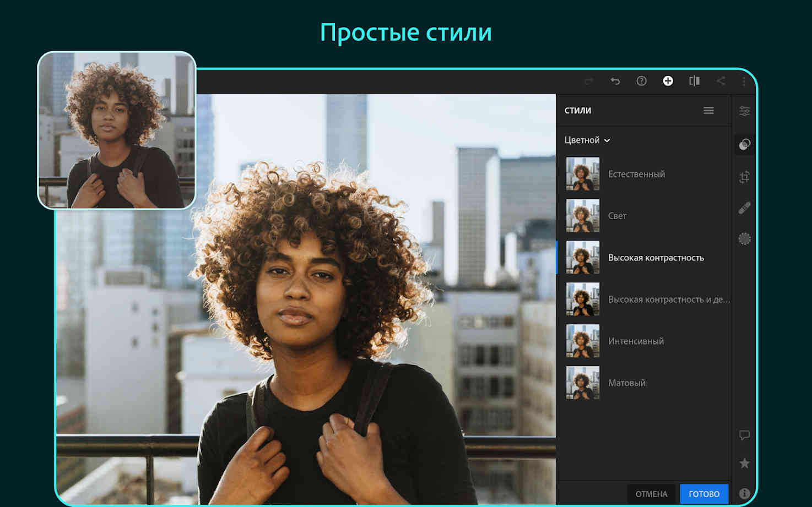Open the three-dot overflow menu
Viewport: 812px width, 507px height.
coord(744,81)
